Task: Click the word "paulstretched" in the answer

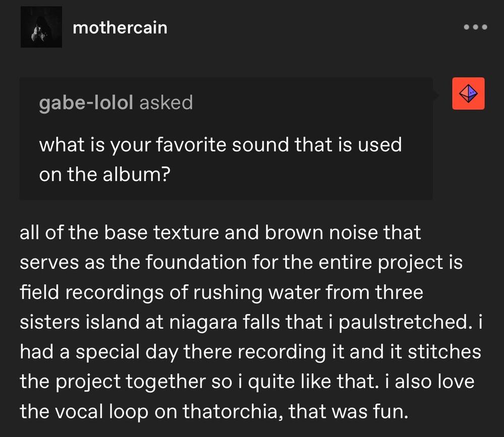Action: [x=403, y=322]
